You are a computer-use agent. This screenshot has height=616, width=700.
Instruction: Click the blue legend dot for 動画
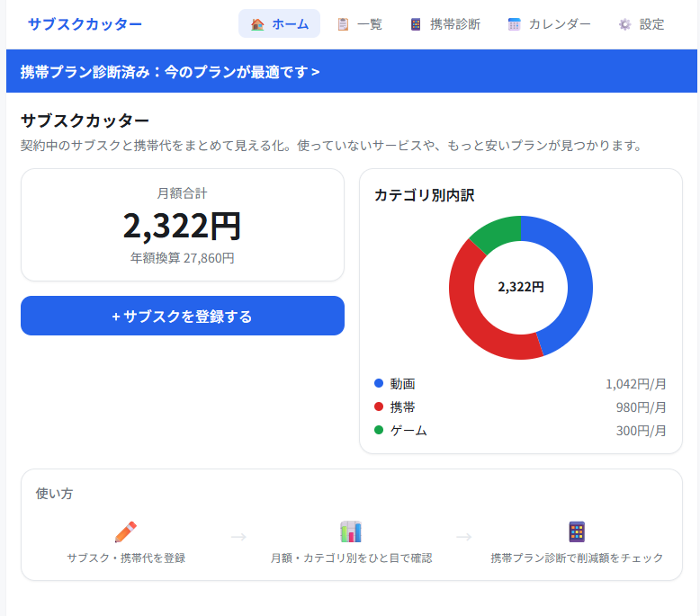(x=379, y=383)
